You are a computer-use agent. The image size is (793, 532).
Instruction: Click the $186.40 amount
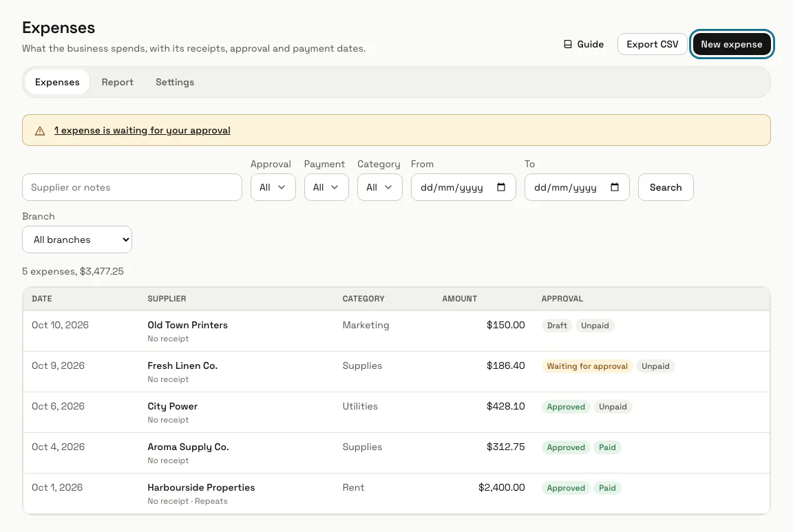tap(506, 365)
